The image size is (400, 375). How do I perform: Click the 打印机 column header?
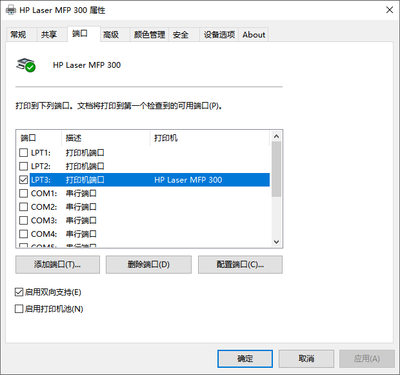point(210,138)
